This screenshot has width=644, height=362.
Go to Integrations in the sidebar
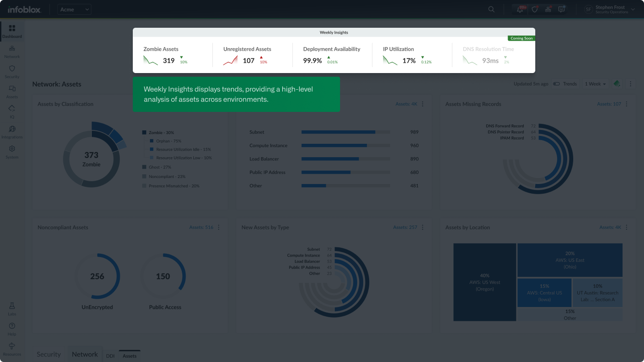pos(12,132)
